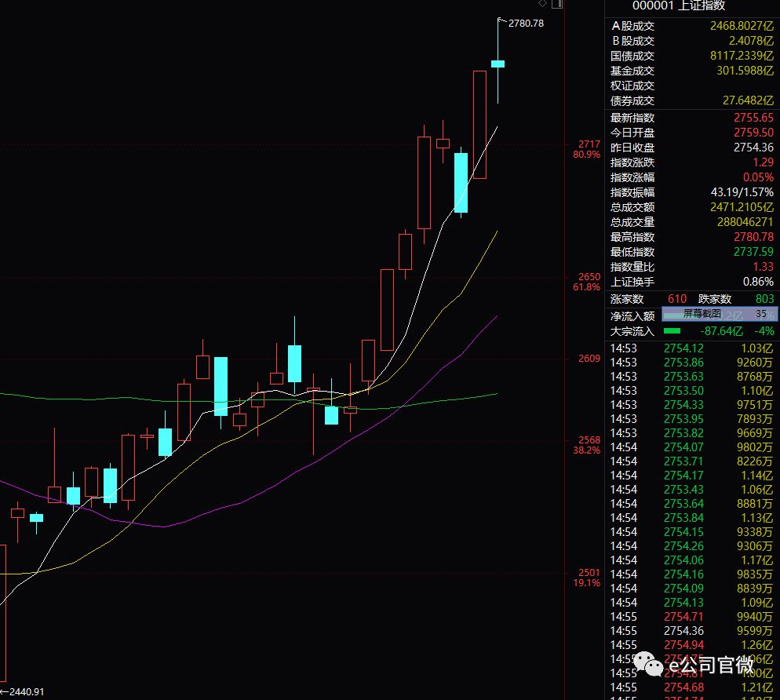Click the 今日开盘 value 2759.50

pos(753,133)
